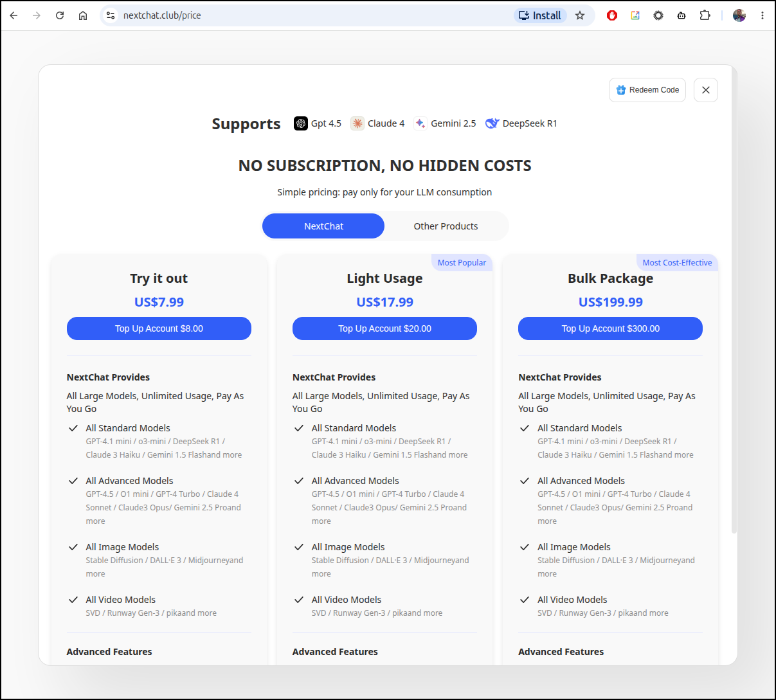Click the Bulk Package plan title
776x700 pixels.
[x=610, y=278]
